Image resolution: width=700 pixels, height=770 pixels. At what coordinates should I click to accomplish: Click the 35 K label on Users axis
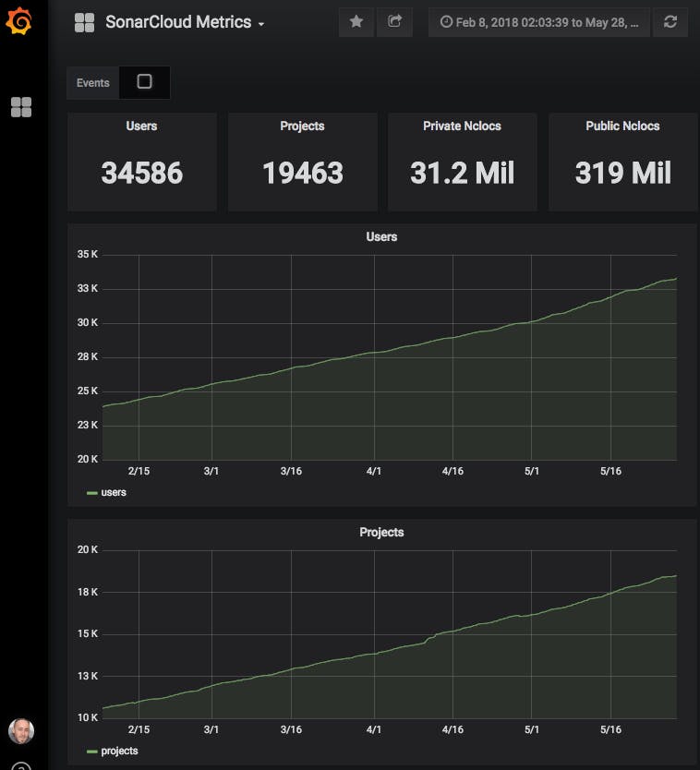pyautogui.click(x=88, y=255)
